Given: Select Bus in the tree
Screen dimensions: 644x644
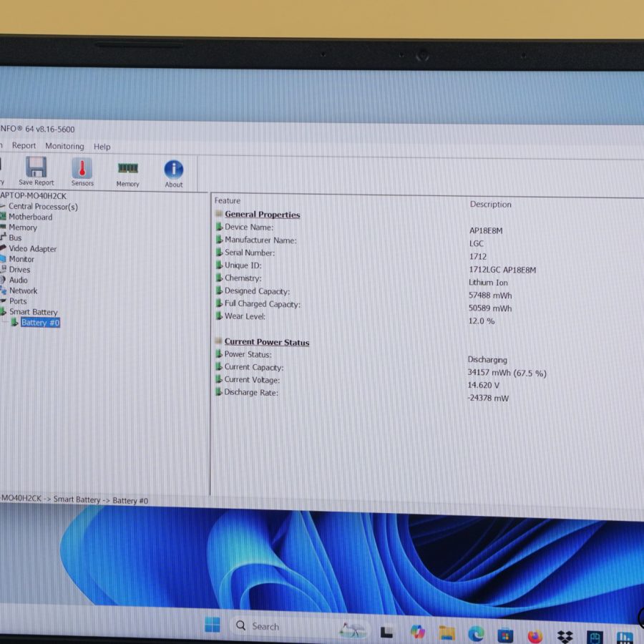Looking at the screenshot, I should (x=15, y=238).
